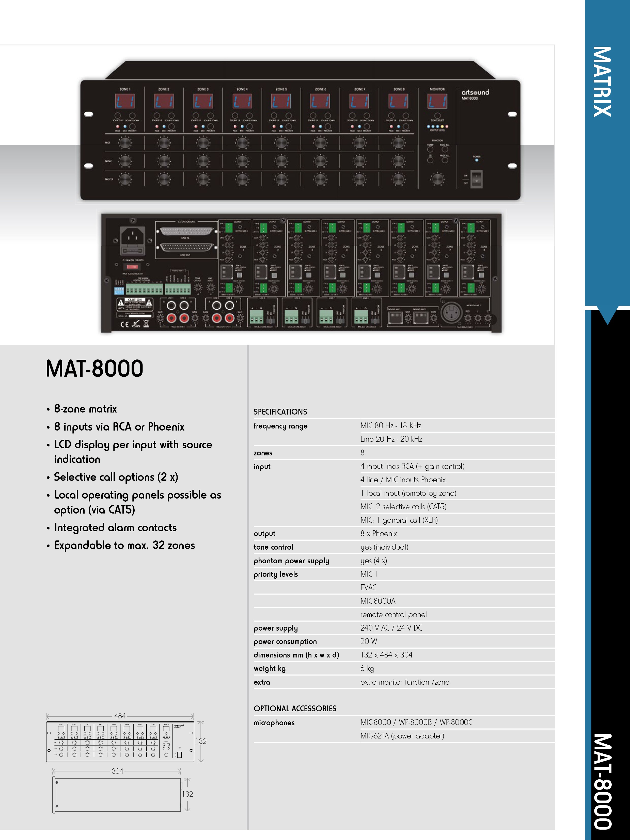Image resolution: width=630 pixels, height=840 pixels.
Task: Click 'MIC-621A (power adapter)'
Action: pos(402,736)
